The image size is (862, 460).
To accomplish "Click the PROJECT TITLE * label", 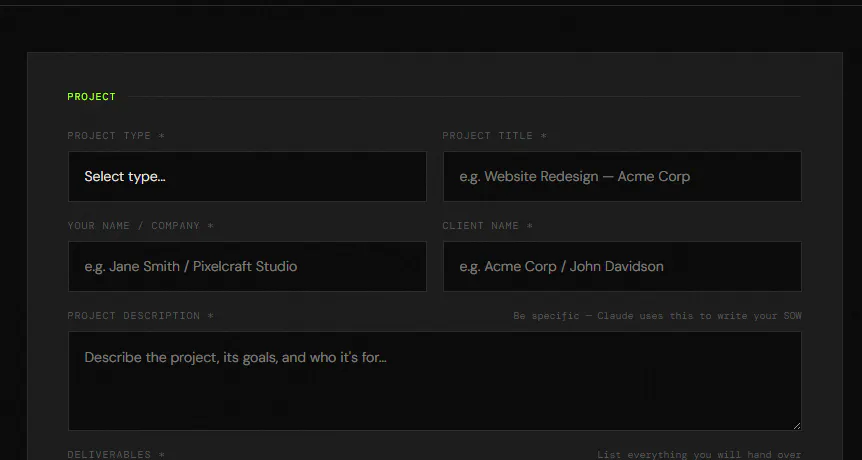I will click(494, 136).
